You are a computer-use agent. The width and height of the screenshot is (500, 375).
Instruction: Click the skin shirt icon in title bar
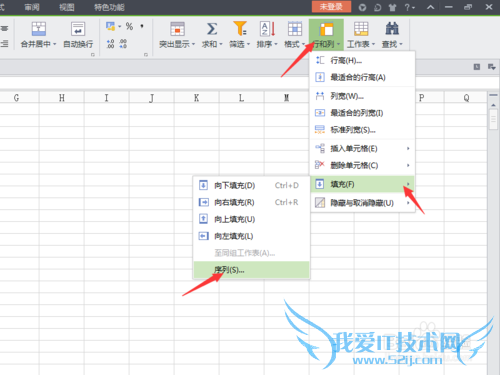[x=392, y=7]
